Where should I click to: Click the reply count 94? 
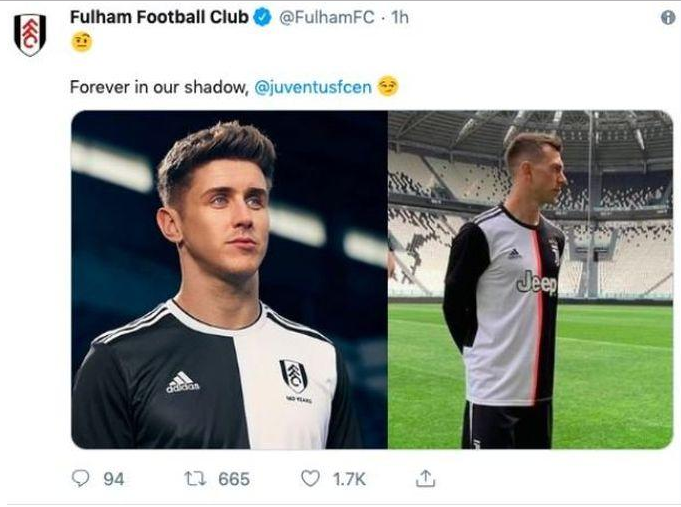[x=114, y=479]
